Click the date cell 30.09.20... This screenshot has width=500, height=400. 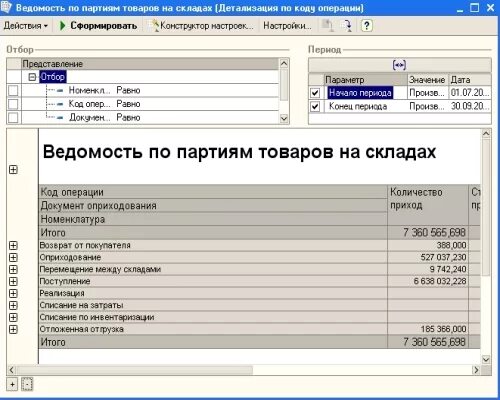tap(470, 107)
